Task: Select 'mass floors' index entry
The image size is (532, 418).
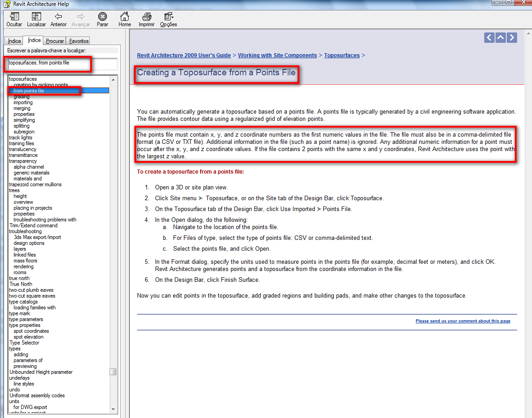Action: [x=25, y=261]
